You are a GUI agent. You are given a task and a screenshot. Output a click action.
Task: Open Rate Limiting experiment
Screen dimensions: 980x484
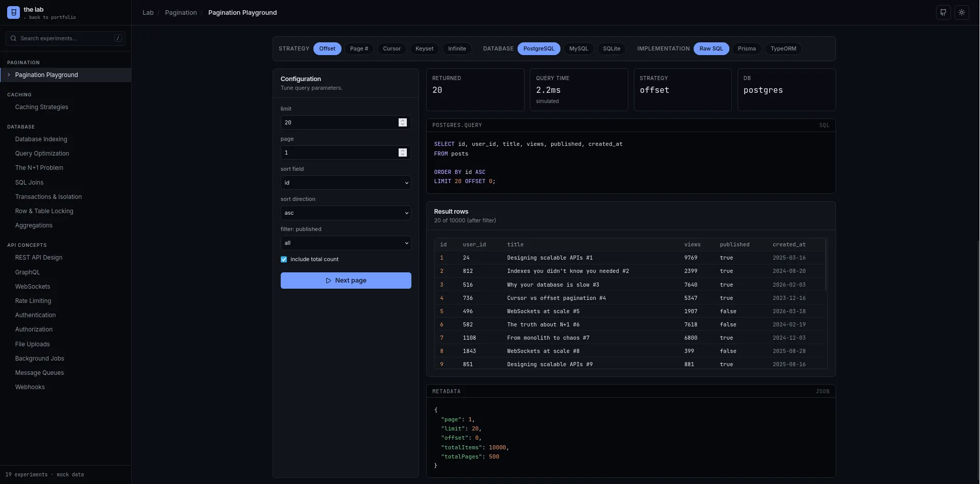33,301
